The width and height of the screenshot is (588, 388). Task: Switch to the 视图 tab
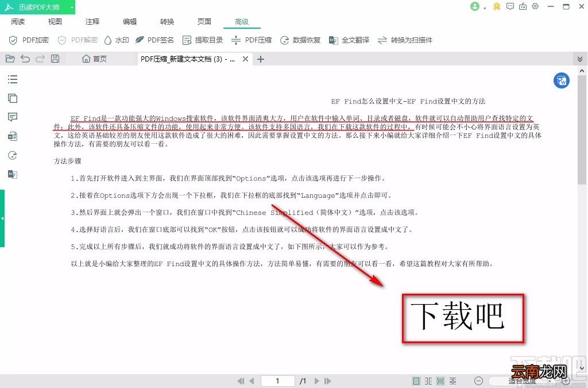[55, 22]
